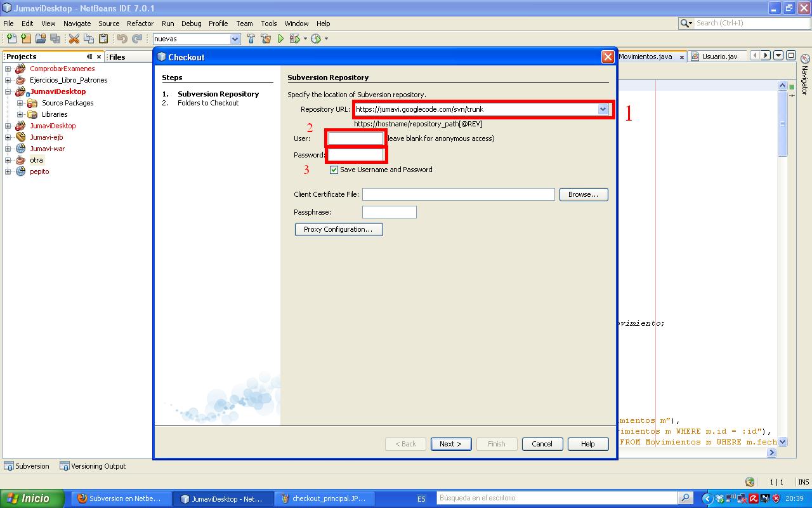Build the main project via hammer icon
This screenshot has height=508, width=812.
point(252,38)
